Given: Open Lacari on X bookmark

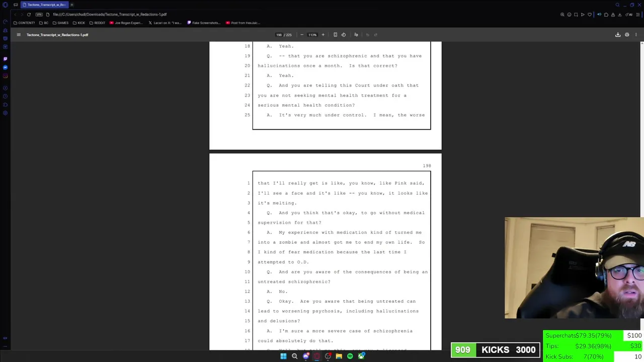Looking at the screenshot, I should [165, 23].
